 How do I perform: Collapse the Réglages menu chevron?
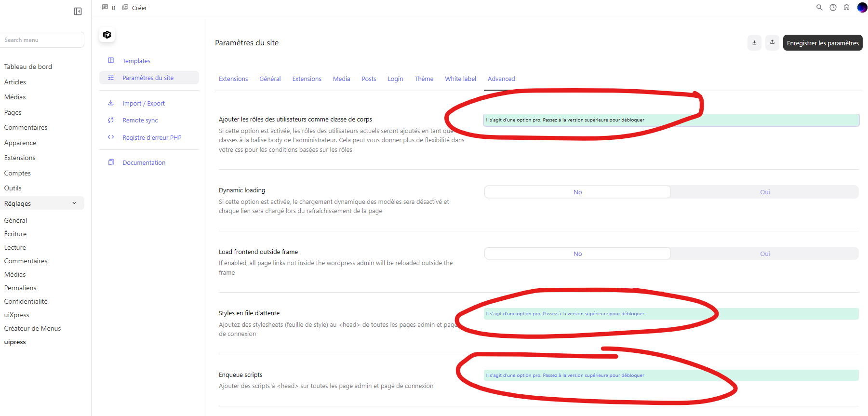pyautogui.click(x=74, y=203)
